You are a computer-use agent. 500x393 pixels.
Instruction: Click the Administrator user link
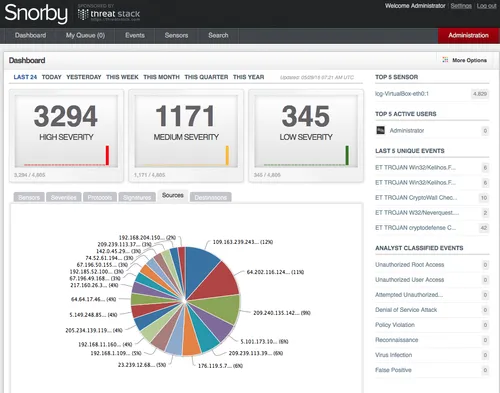(407, 130)
